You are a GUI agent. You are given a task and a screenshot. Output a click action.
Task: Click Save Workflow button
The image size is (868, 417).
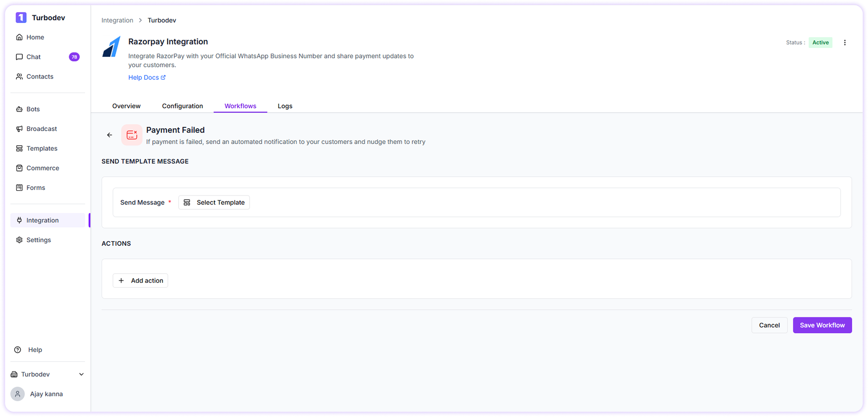pyautogui.click(x=822, y=325)
